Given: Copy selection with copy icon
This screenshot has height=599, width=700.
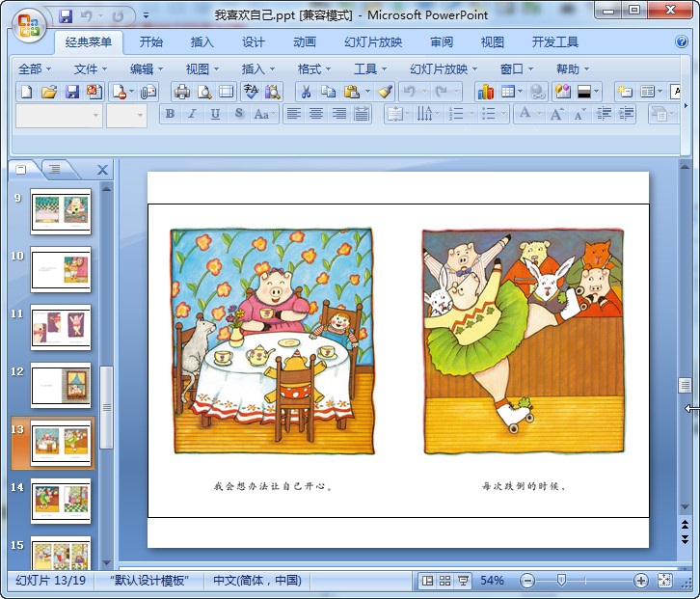Looking at the screenshot, I should [328, 92].
